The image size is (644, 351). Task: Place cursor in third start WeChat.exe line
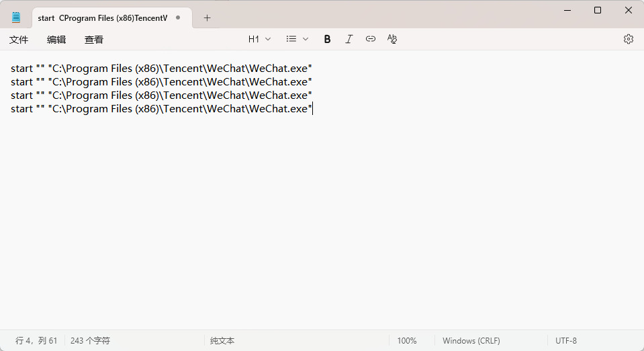(x=161, y=95)
